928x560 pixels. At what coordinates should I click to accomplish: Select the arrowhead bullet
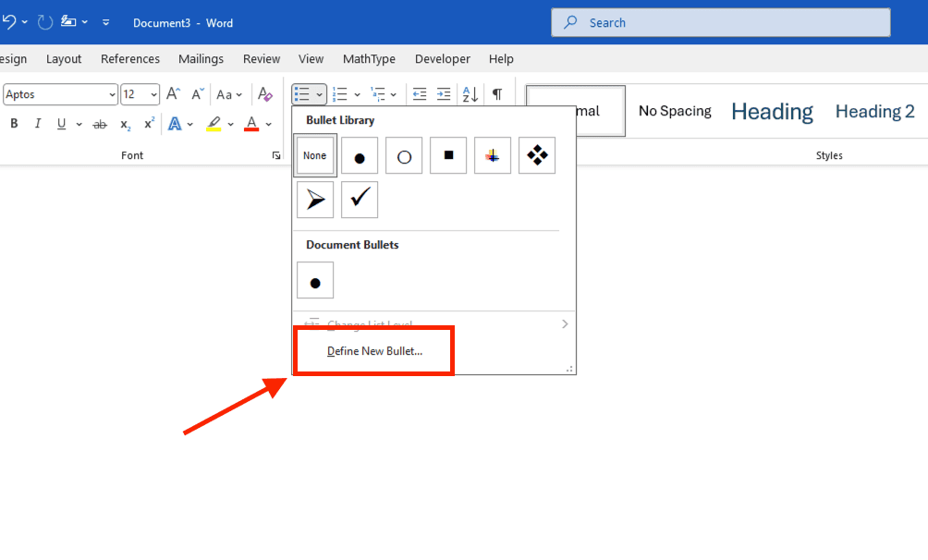(x=315, y=200)
